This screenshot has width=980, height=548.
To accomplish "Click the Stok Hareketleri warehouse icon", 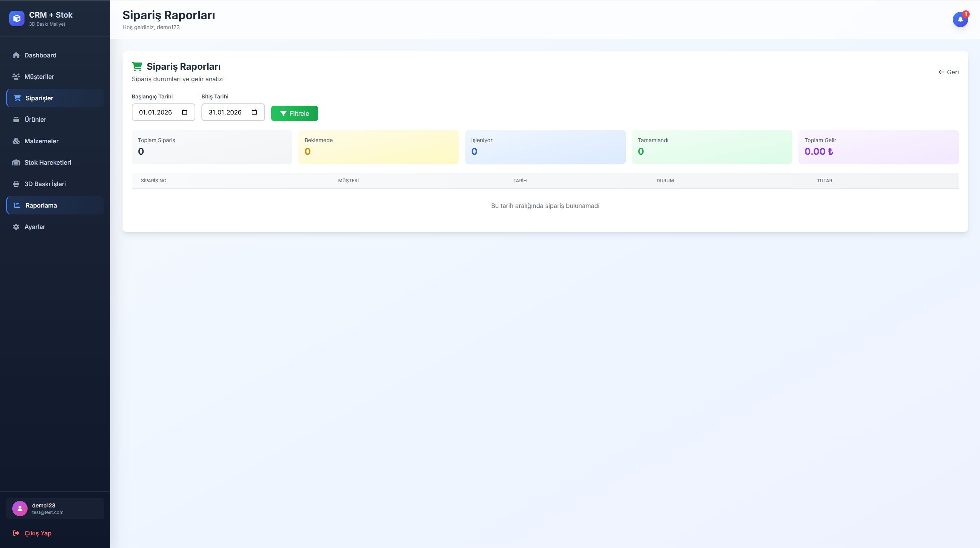I will [16, 162].
